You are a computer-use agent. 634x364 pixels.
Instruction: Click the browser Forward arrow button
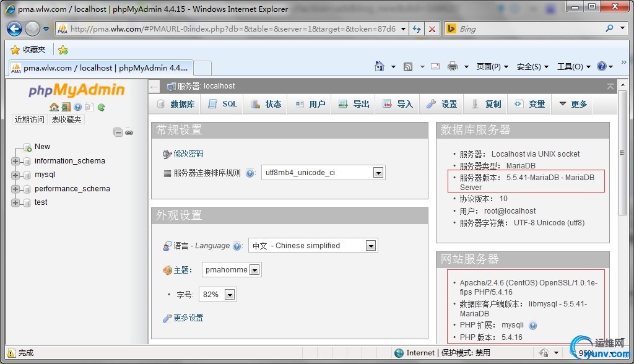point(32,28)
